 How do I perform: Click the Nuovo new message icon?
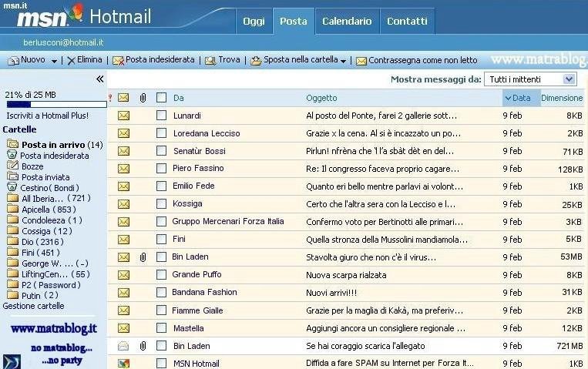[x=14, y=60]
